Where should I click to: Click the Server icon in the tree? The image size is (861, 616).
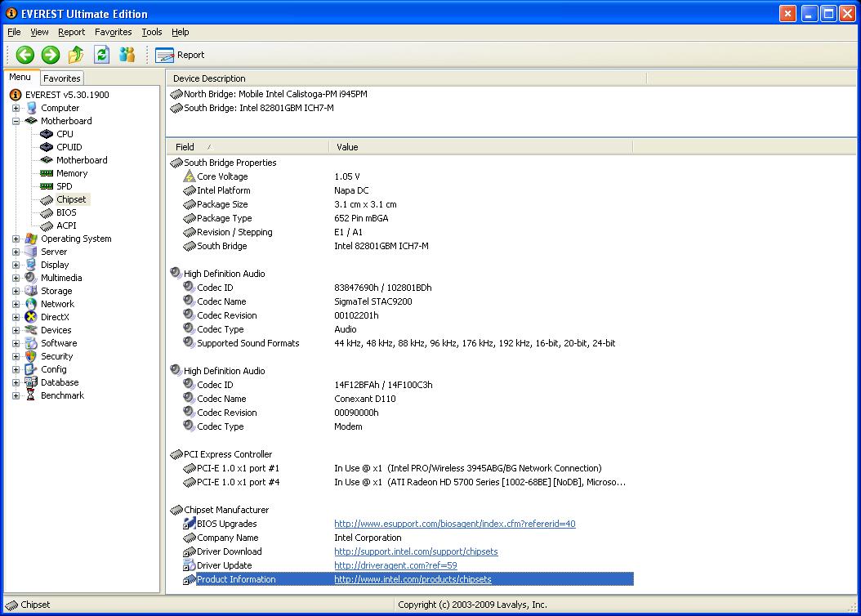pos(31,252)
